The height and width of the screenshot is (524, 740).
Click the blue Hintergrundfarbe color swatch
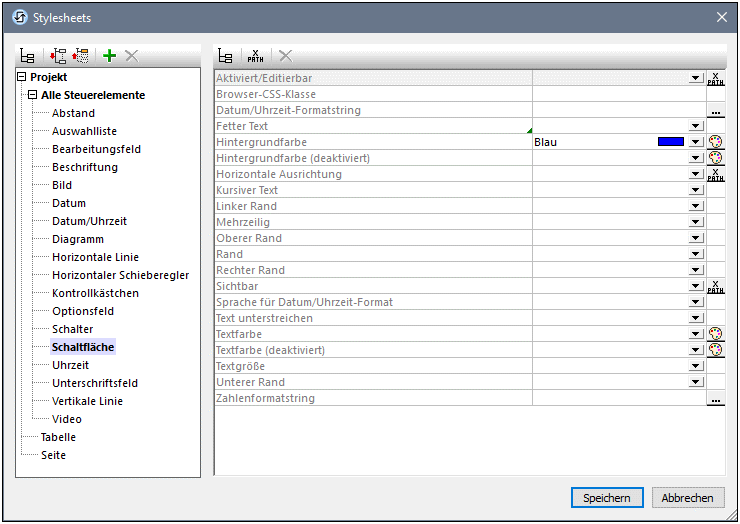pyautogui.click(x=670, y=142)
